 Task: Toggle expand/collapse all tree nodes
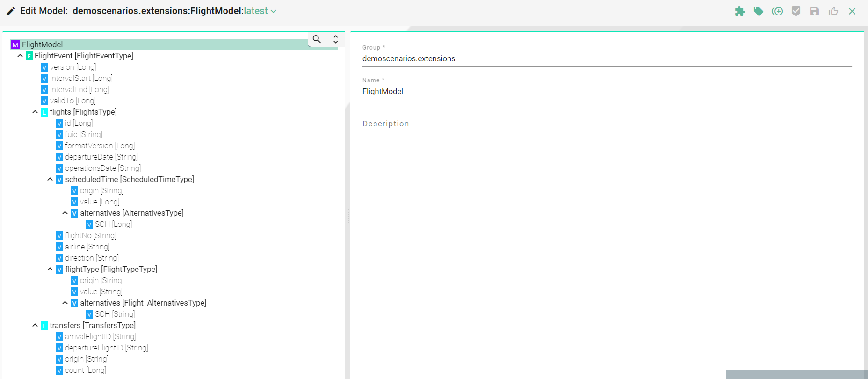pyautogui.click(x=335, y=39)
